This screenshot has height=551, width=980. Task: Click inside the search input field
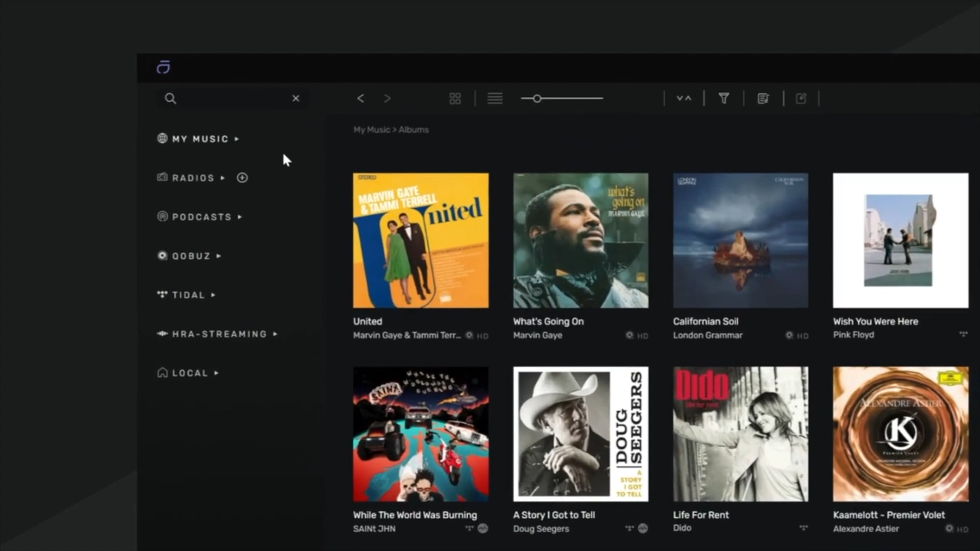pos(233,98)
